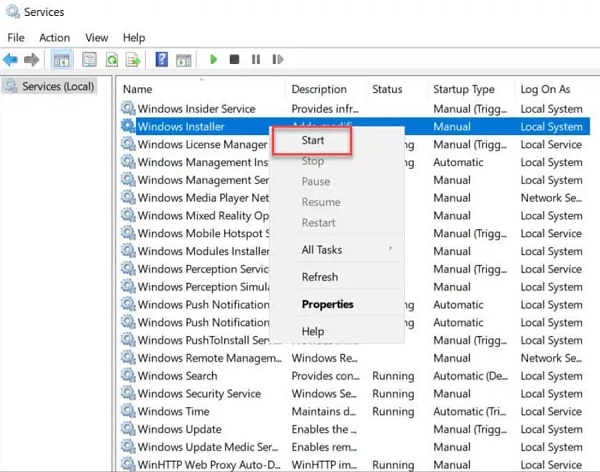Select the Windows Mobile Hotspot row

click(x=354, y=234)
